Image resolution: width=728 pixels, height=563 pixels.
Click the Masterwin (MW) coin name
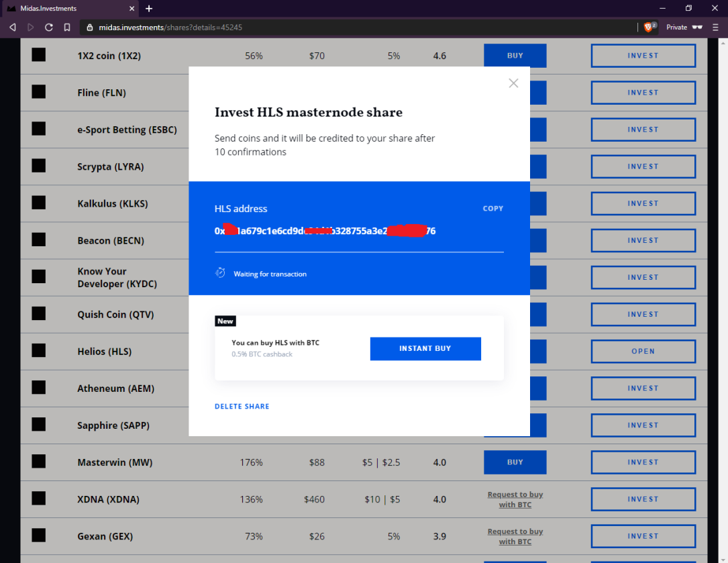click(x=115, y=462)
